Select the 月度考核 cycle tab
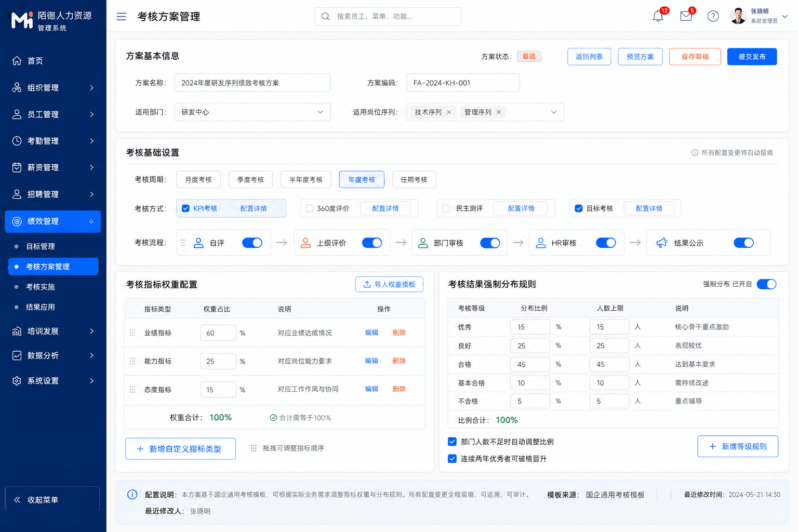Viewport: 798px width, 532px height. click(198, 179)
